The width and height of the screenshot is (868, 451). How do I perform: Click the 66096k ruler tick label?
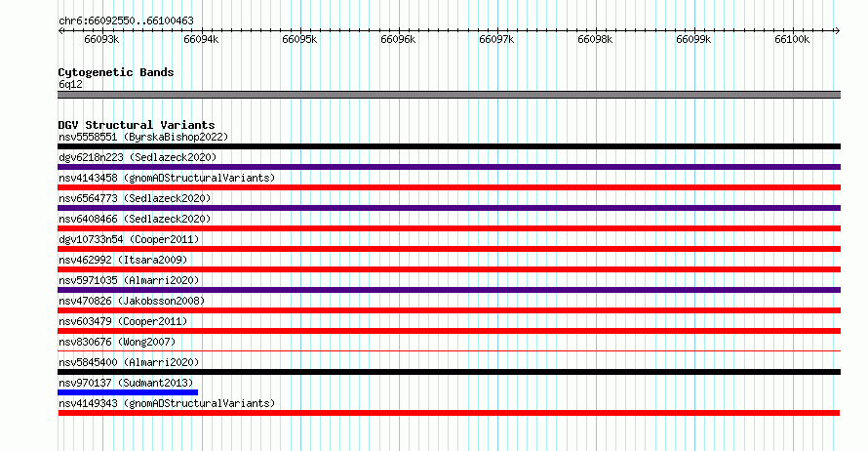(398, 40)
